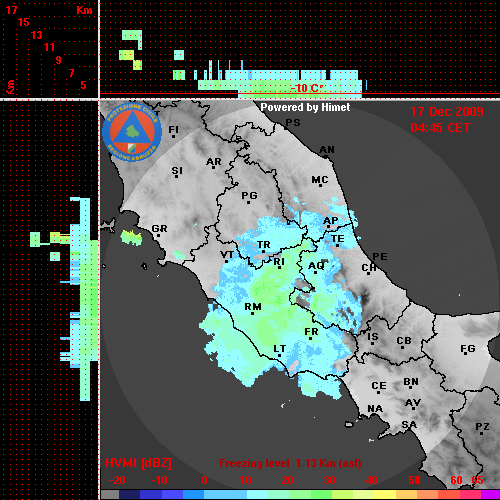This screenshot has width=500, height=500.
Task: Select the date '17 Dec 2009'
Action: (x=447, y=112)
